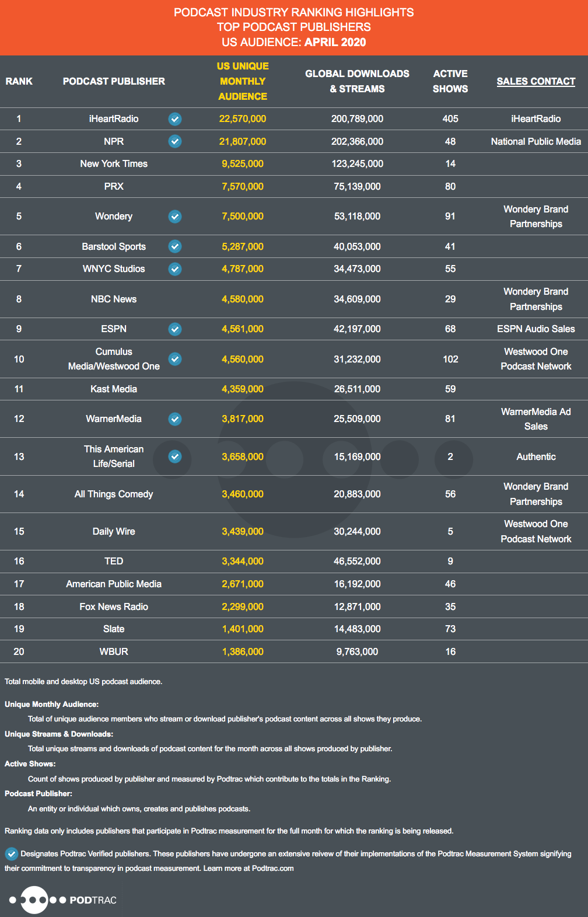Click the Authentic sales contact link
The image size is (588, 917).
click(535, 456)
